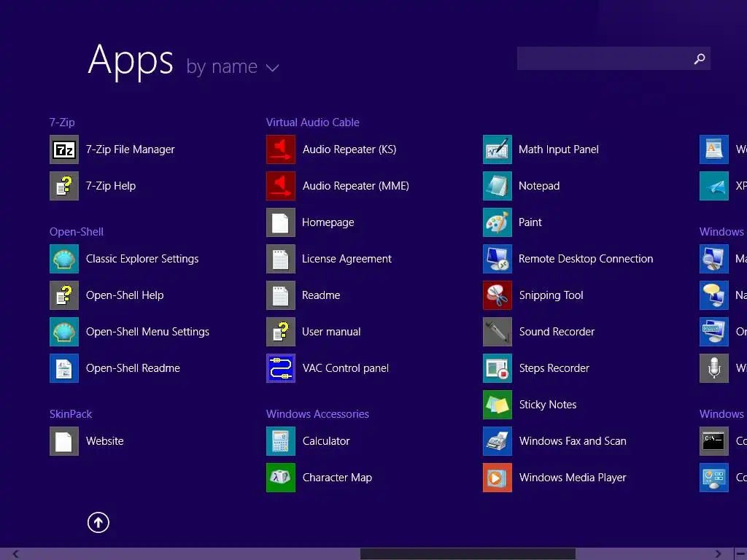Open the User manual icon
The height and width of the screenshot is (560, 747).
pos(281,332)
